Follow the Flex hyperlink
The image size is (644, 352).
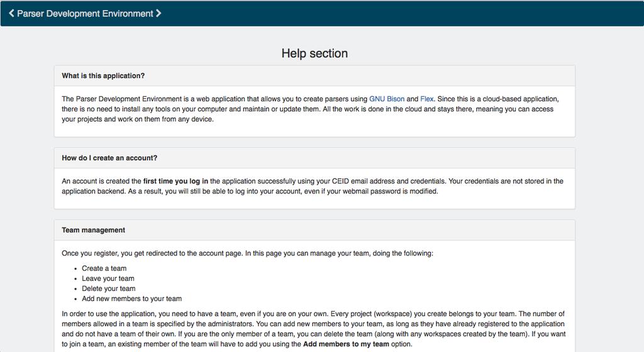(427, 99)
